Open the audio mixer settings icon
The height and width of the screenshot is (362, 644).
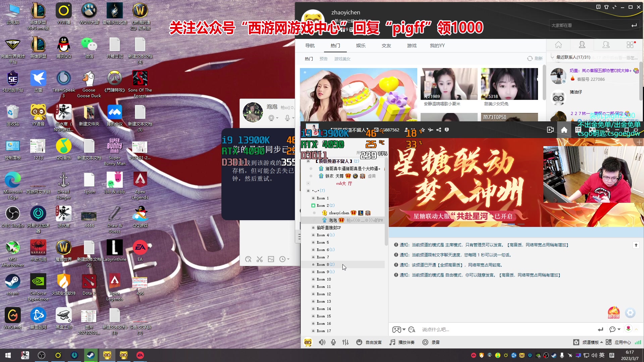click(345, 342)
